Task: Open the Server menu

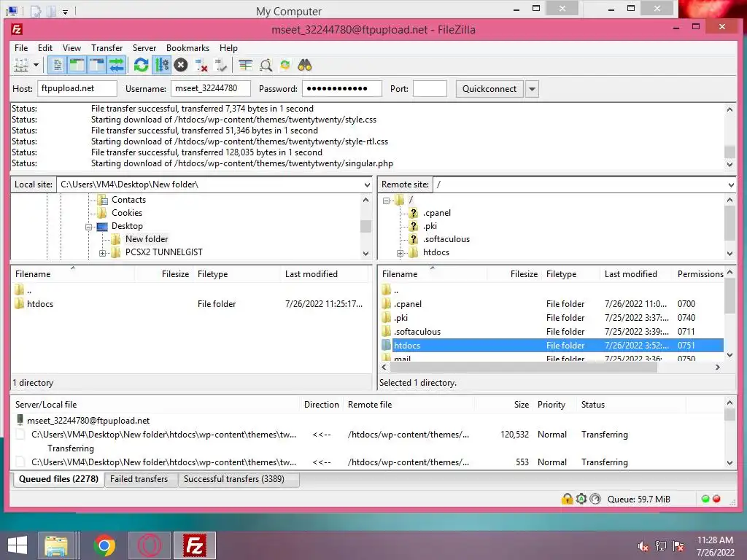Action: 144,48
